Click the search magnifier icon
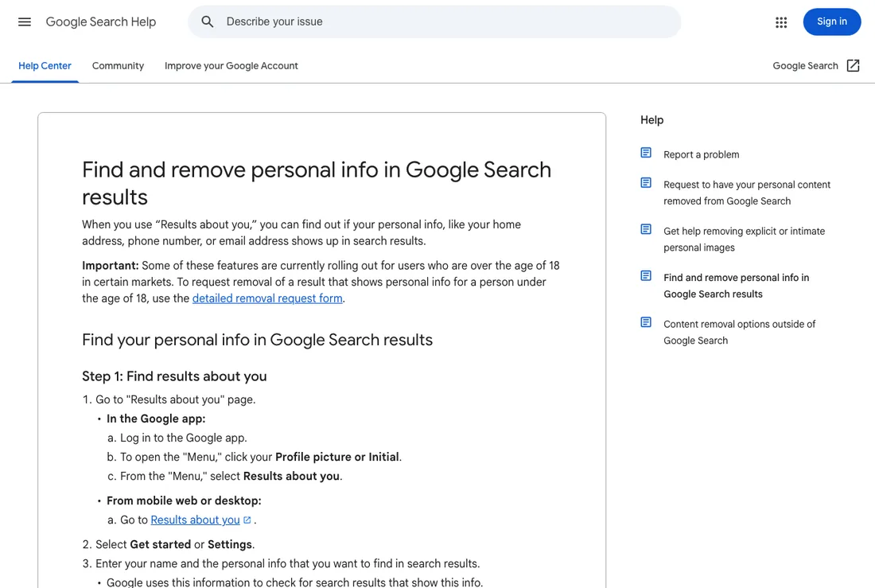Image resolution: width=875 pixels, height=588 pixels. tap(207, 21)
